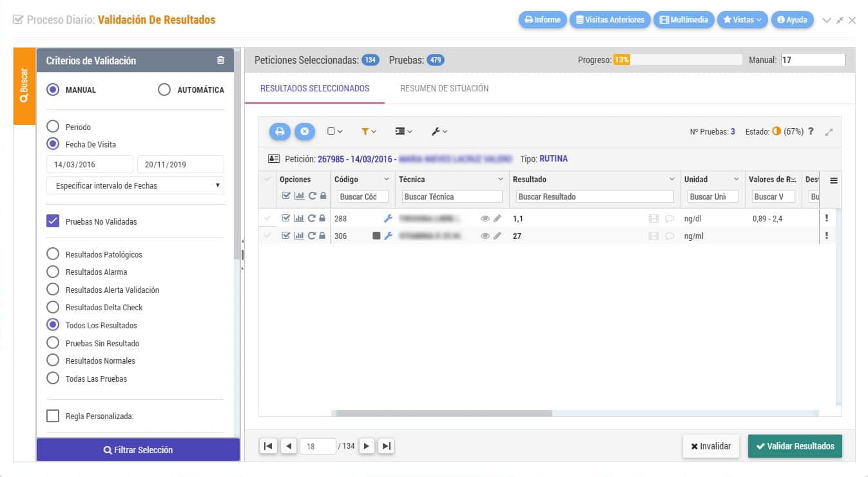The image size is (868, 477).
Task: Expand the Unidad column header dropdown
Action: (737, 180)
